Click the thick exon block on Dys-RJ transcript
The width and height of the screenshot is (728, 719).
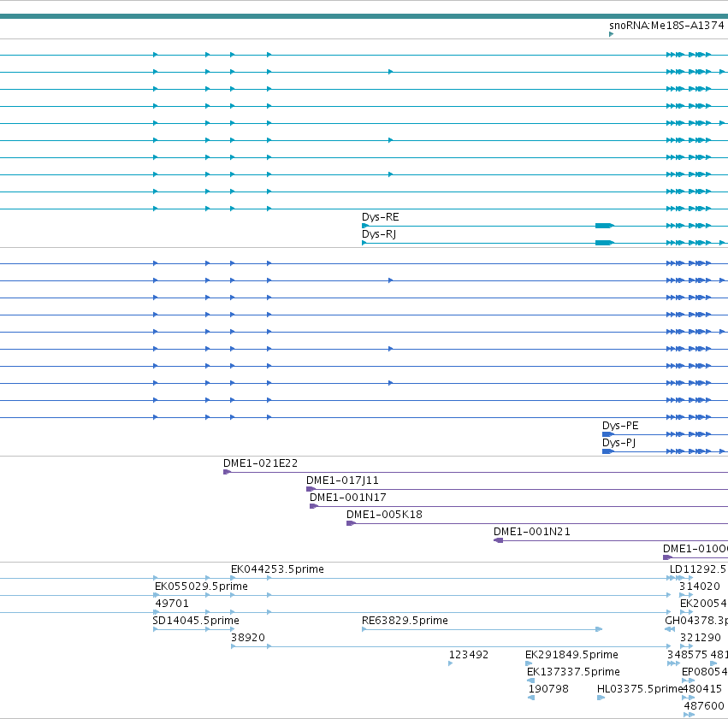pyautogui.click(x=605, y=243)
